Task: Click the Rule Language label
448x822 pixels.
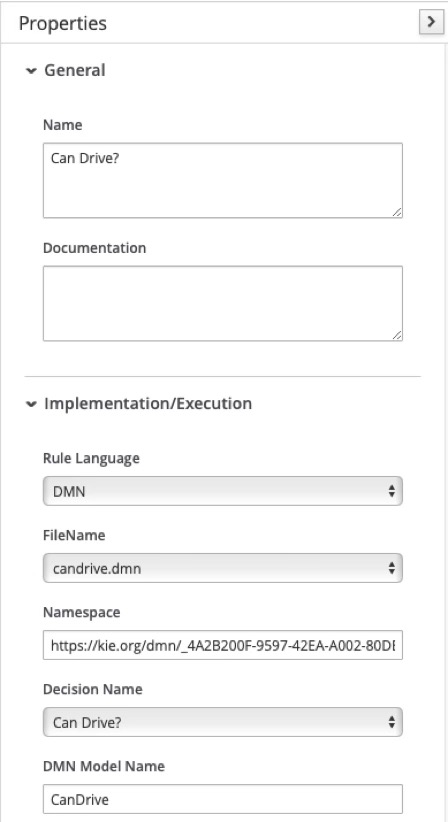Action: click(x=91, y=458)
